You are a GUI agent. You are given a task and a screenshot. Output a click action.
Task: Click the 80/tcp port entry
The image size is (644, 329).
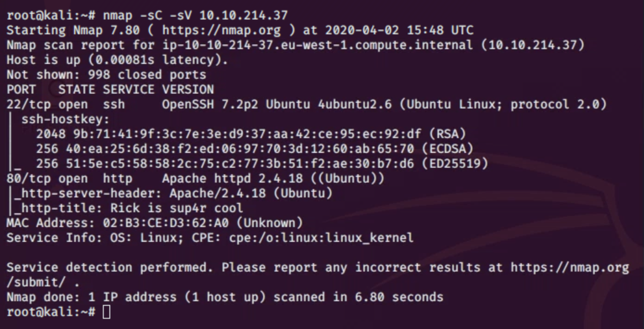point(29,178)
